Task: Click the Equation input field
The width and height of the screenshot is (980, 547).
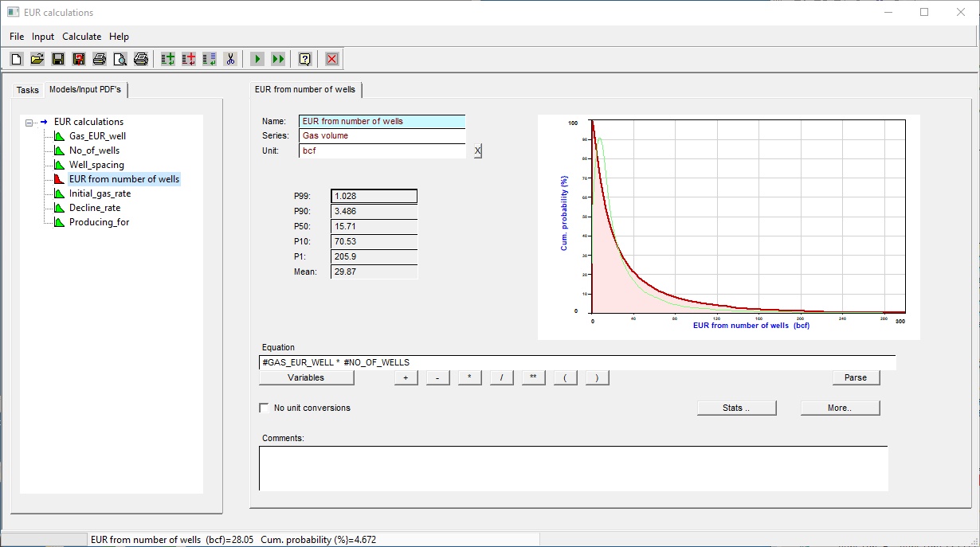Action: click(x=577, y=362)
